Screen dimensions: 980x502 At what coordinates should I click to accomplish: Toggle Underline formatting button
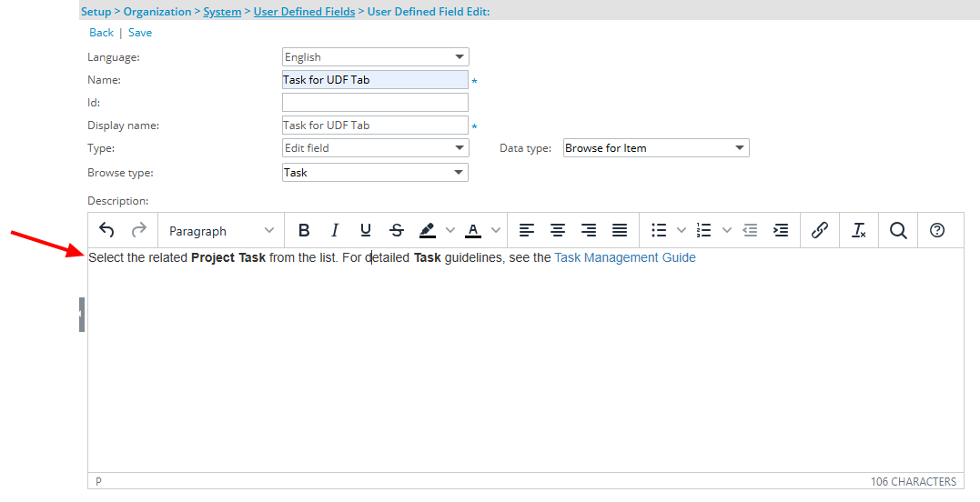[366, 230]
